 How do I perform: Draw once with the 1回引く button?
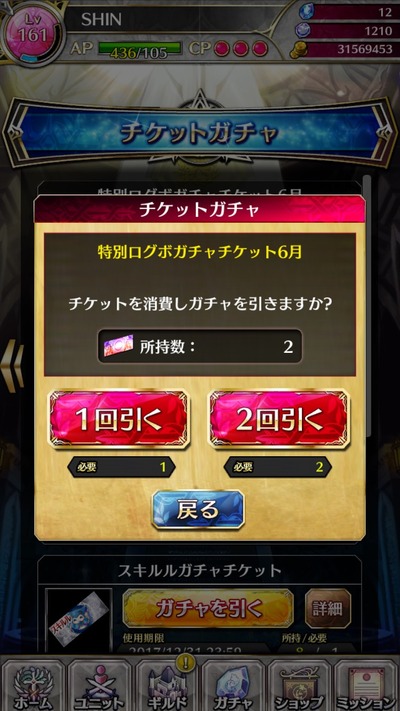(x=119, y=419)
